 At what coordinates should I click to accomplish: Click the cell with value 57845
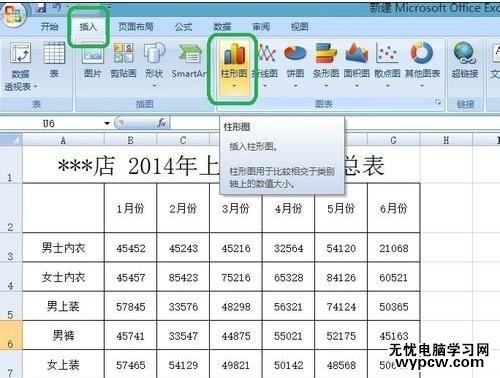point(130,307)
